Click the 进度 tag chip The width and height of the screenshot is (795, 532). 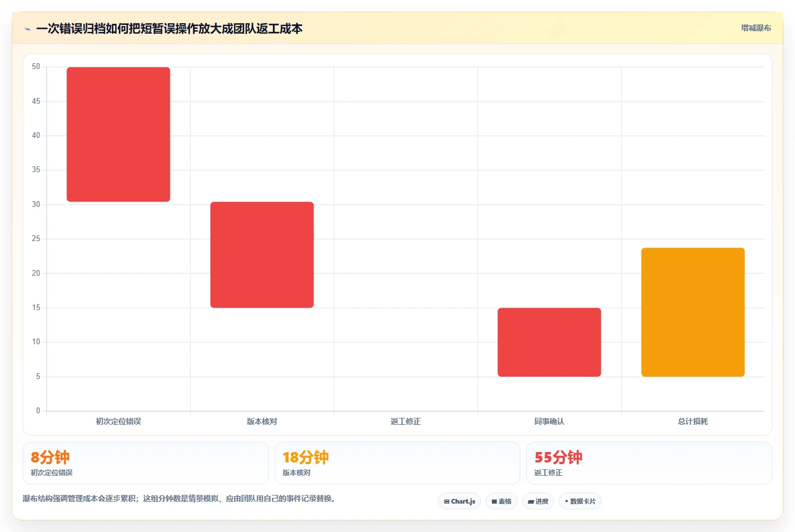coord(538,501)
